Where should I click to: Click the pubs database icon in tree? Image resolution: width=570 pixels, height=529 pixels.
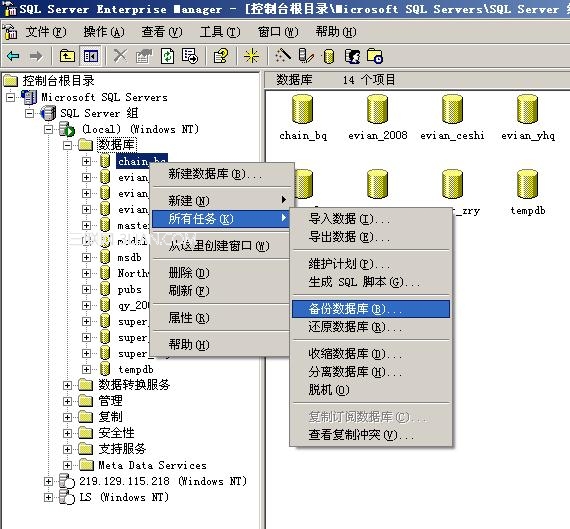pos(105,289)
